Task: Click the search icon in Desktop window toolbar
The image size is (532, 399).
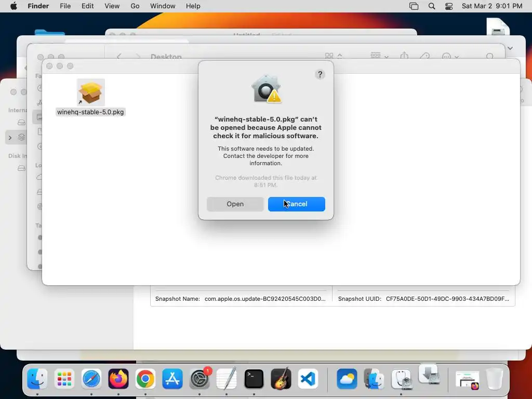Action: click(x=489, y=56)
